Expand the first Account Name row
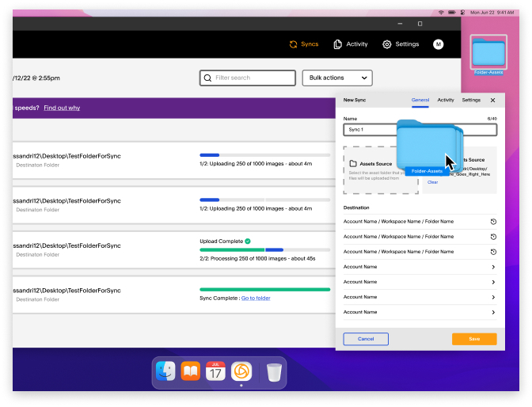Viewport: 532px width, 407px height. (x=420, y=267)
